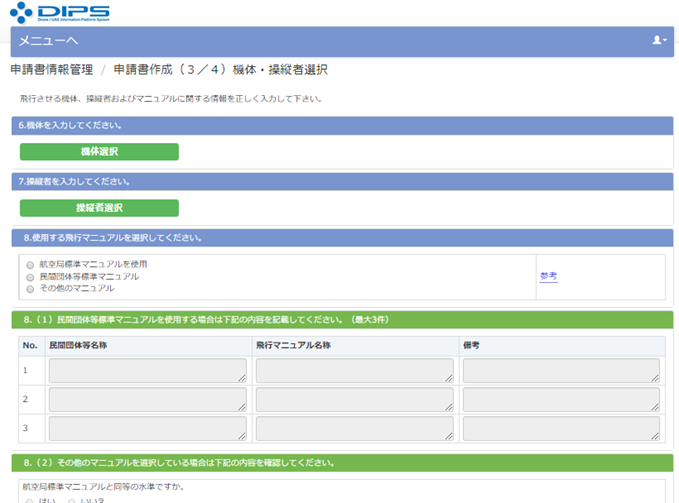This screenshot has height=503, width=679.
Task: Focus row 2 備考 text field
Action: click(560, 400)
